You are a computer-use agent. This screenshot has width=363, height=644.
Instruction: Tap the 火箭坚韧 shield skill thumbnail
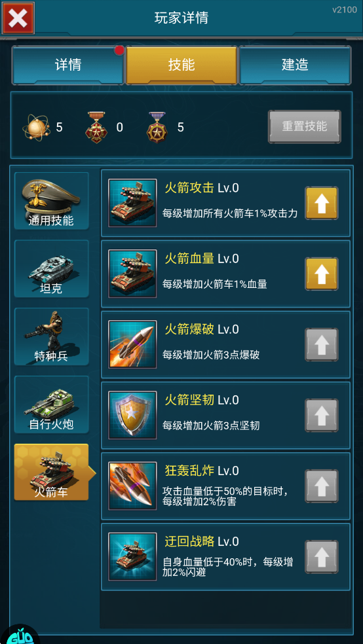click(x=132, y=415)
